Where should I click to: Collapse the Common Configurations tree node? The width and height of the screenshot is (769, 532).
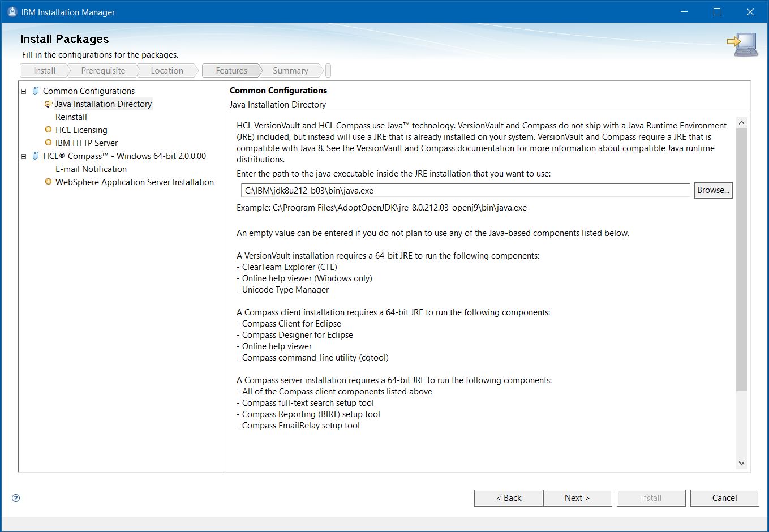click(x=24, y=91)
